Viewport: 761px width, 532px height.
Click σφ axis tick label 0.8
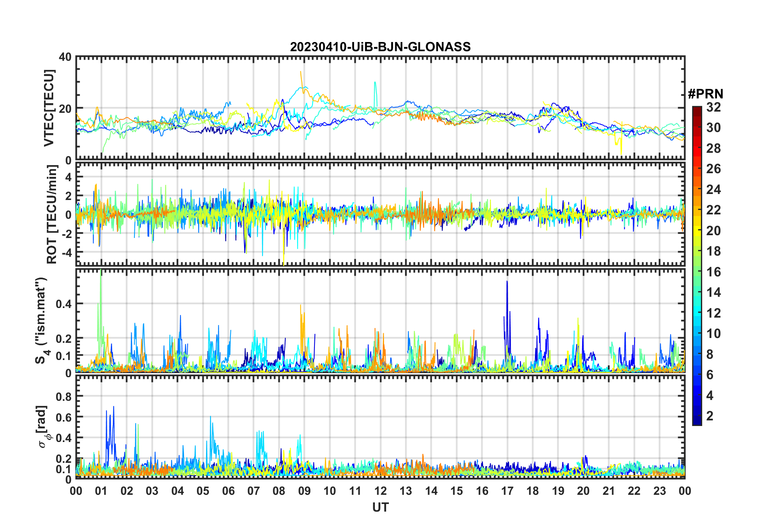tap(64, 396)
